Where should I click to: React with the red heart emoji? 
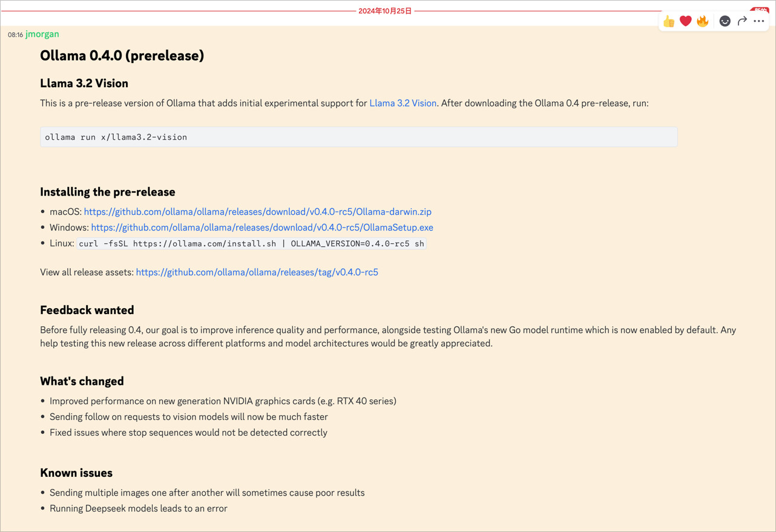[x=685, y=21]
